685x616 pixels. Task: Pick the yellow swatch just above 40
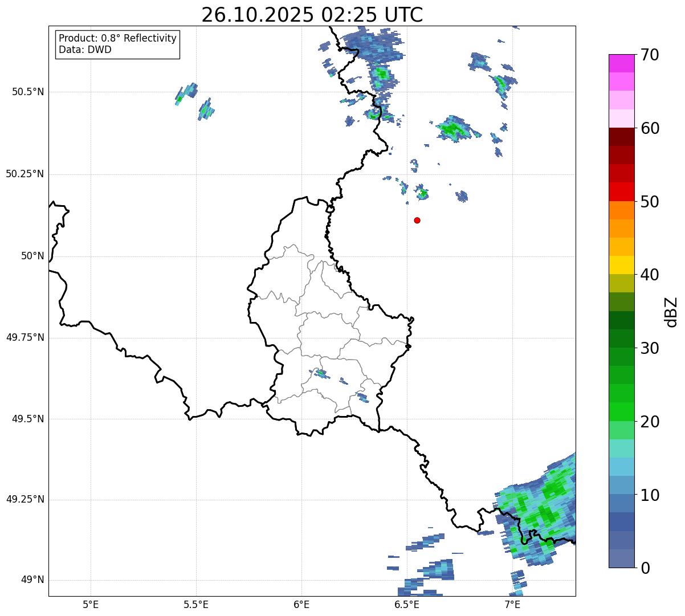[625, 265]
